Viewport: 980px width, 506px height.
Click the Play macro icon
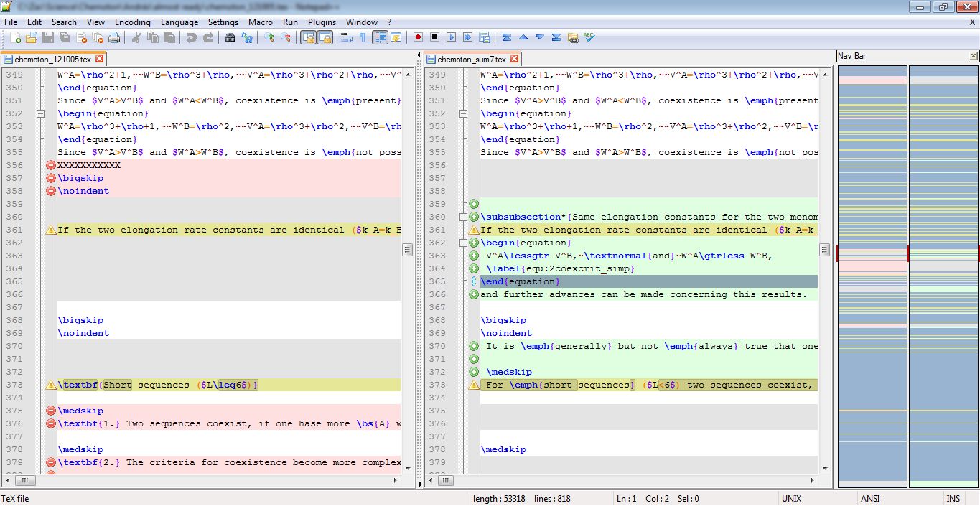[452, 37]
